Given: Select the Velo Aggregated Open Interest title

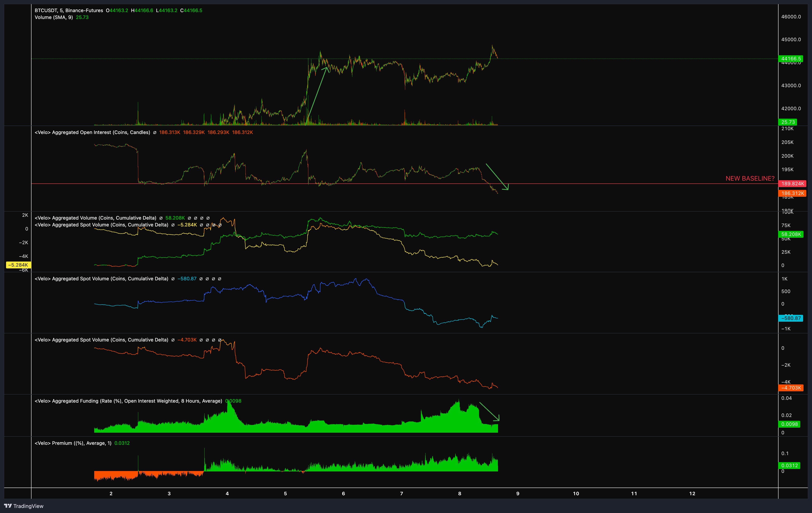Looking at the screenshot, I should click(92, 132).
